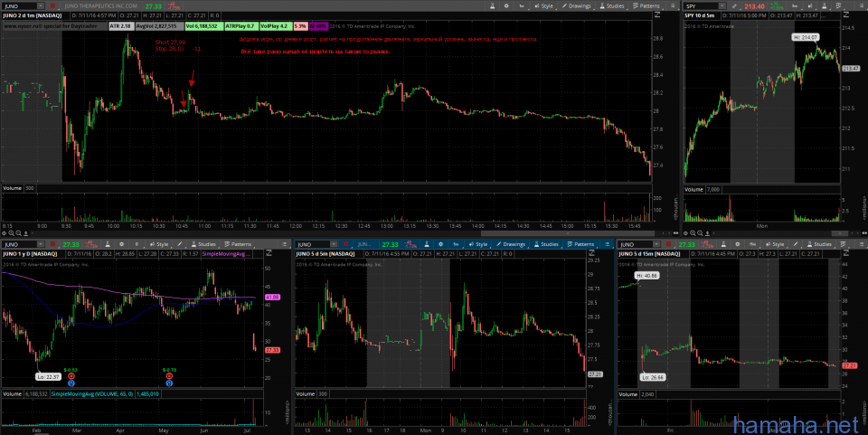Open Style menu in JUNO daily chart

pyautogui.click(x=159, y=244)
